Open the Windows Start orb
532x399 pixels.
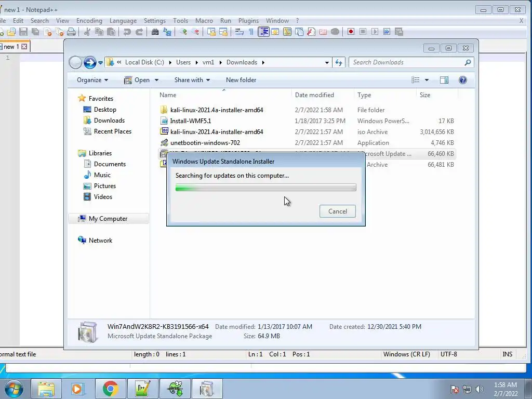point(14,389)
